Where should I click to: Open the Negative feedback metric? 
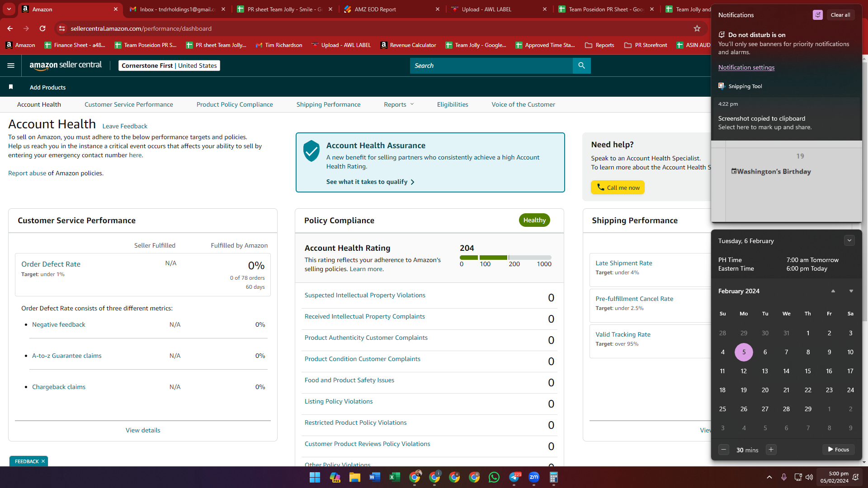[x=58, y=324]
